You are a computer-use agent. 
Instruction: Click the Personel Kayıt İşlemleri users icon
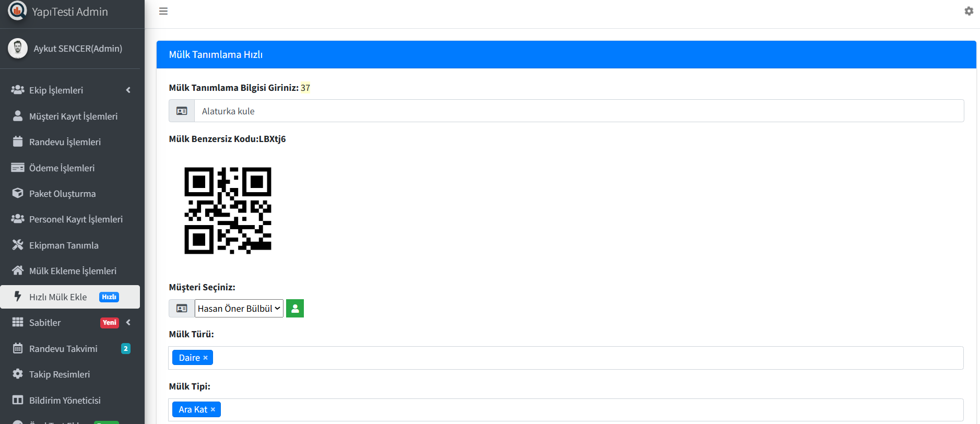[x=18, y=219]
